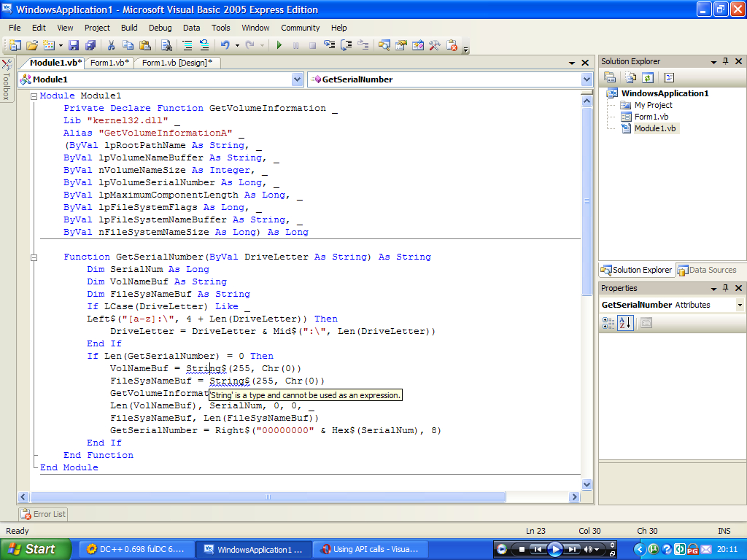The width and height of the screenshot is (747, 560).
Task: Open the Debug menu
Action: tap(160, 28)
